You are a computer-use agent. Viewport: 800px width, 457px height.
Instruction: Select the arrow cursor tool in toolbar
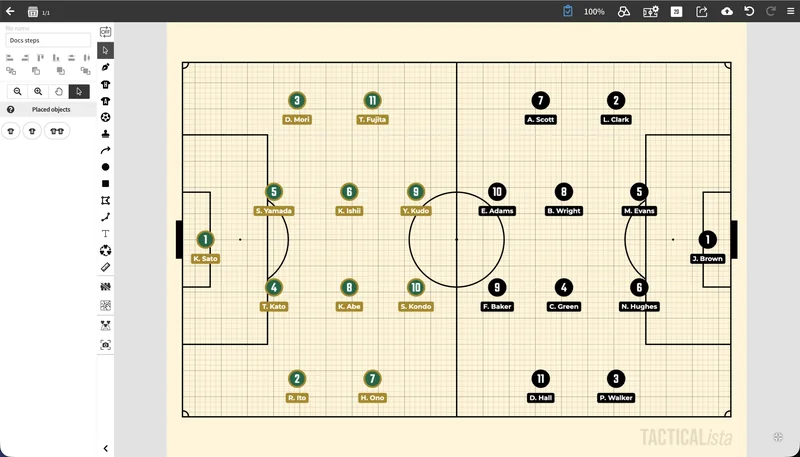tap(106, 50)
